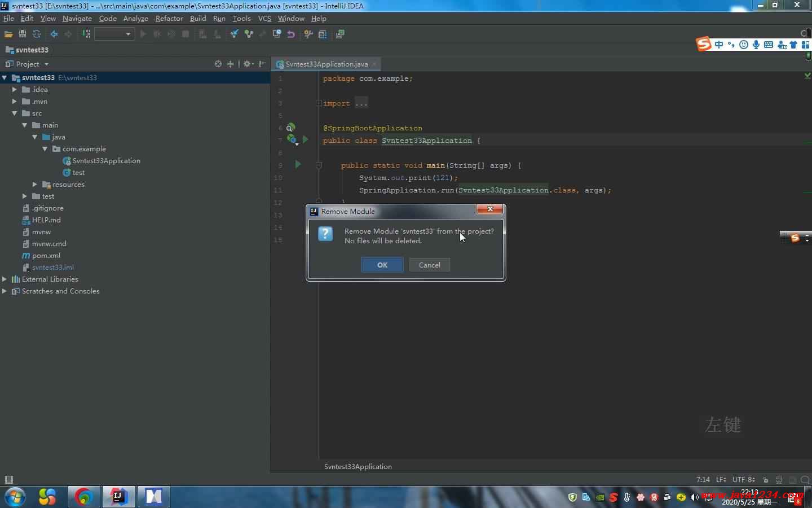Click the Run toolbar button
812x508 pixels.
click(x=143, y=34)
